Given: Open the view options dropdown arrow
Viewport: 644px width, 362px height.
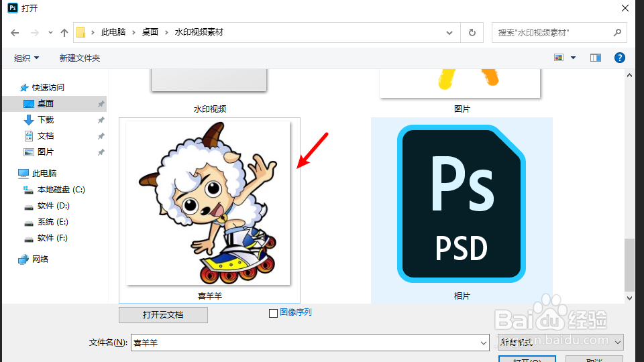Looking at the screenshot, I should pos(573,58).
